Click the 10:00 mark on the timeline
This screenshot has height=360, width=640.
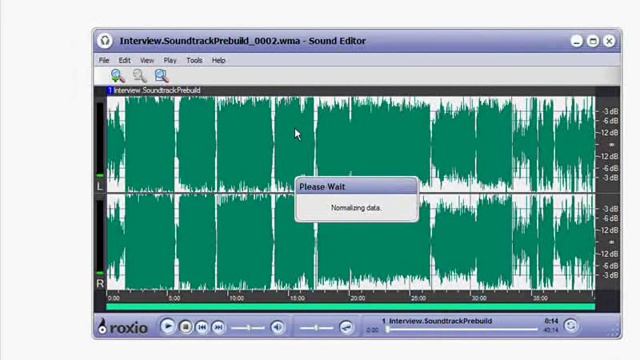click(x=236, y=298)
